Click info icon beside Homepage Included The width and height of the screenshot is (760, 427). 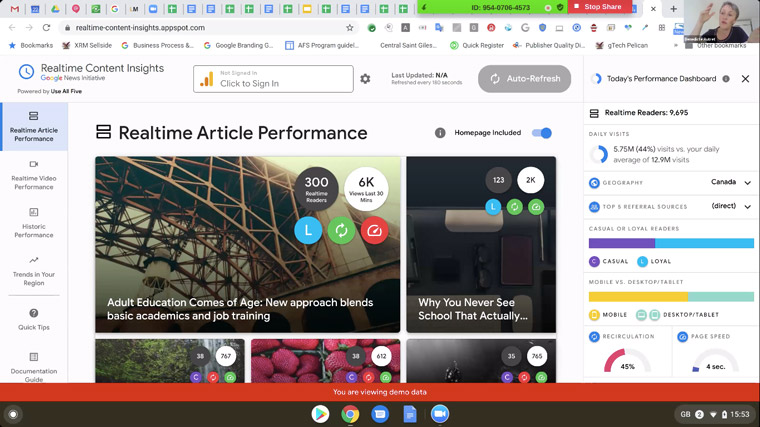coord(440,133)
